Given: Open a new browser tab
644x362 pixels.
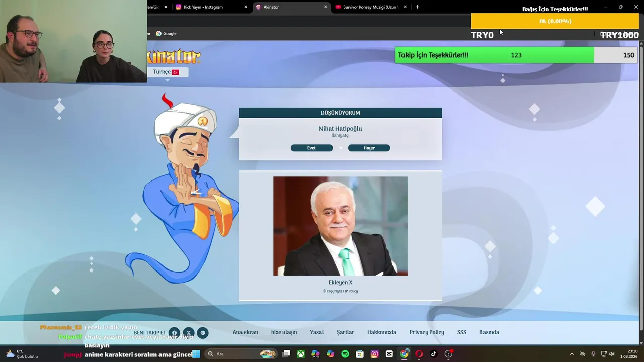Looking at the screenshot, I should (x=417, y=7).
